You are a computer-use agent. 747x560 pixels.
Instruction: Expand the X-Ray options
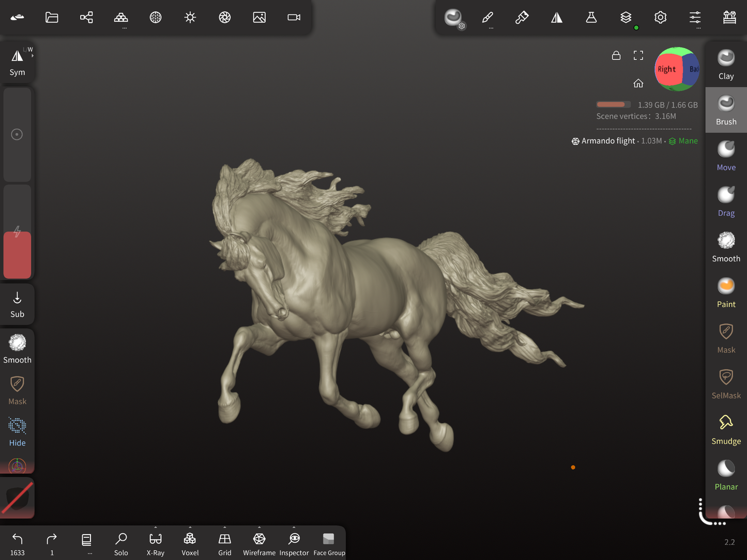pyautogui.click(x=156, y=528)
